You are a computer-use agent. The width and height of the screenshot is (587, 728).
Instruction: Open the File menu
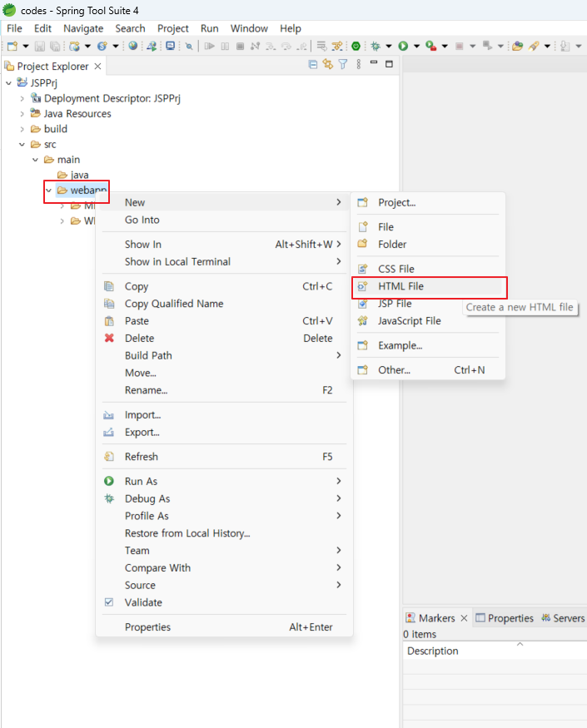point(14,28)
